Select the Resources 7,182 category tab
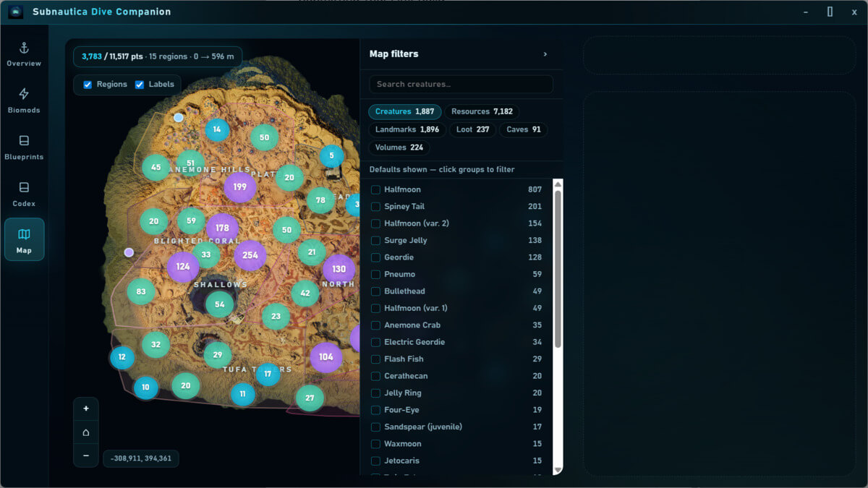The width and height of the screenshot is (868, 488). [x=482, y=112]
